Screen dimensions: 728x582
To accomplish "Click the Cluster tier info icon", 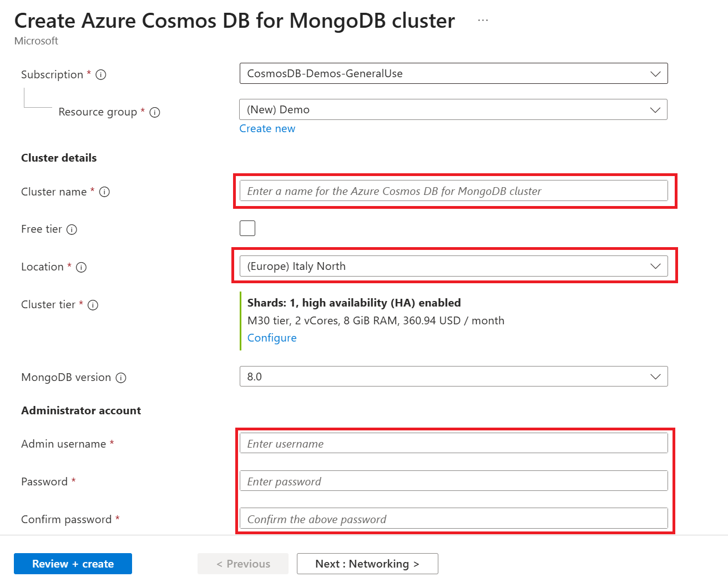I will point(93,305).
